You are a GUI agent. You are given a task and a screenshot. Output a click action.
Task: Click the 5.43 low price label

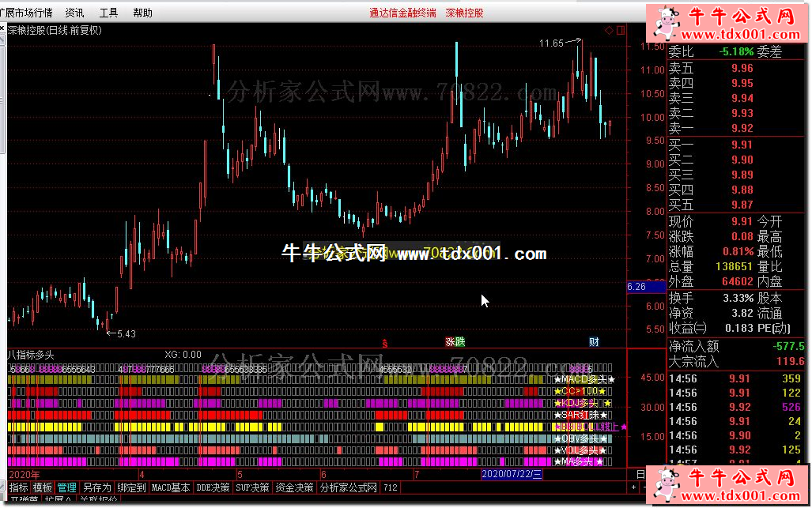(127, 334)
